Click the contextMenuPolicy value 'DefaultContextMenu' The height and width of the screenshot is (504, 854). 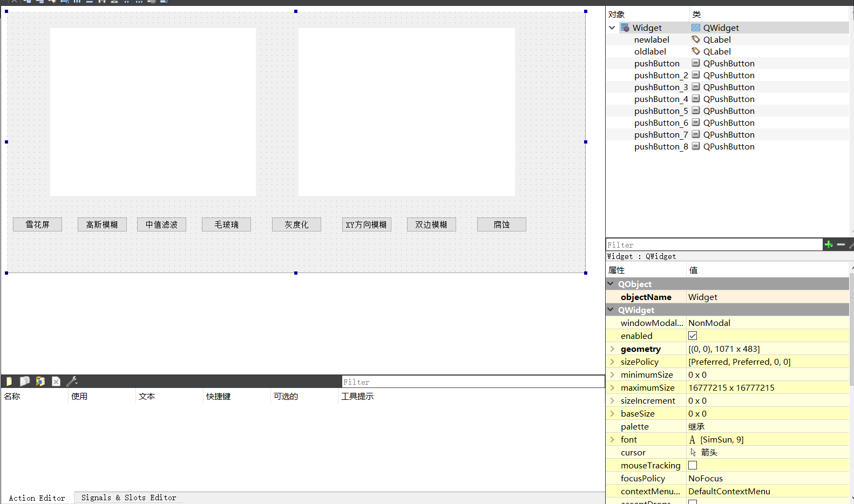tap(729, 491)
